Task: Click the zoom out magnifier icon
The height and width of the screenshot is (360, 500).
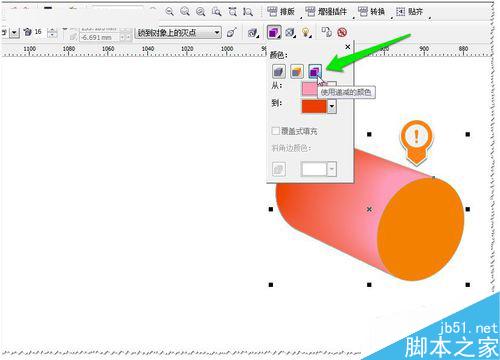Action: tap(185, 12)
